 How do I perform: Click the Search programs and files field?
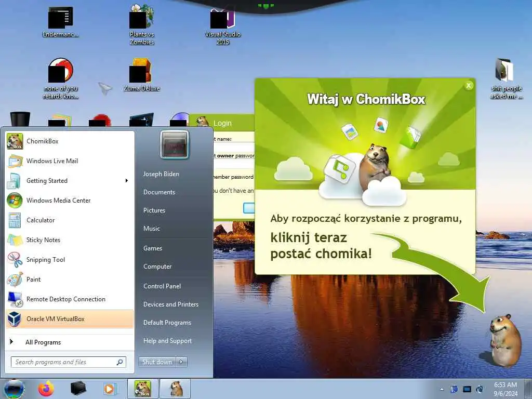(68, 362)
